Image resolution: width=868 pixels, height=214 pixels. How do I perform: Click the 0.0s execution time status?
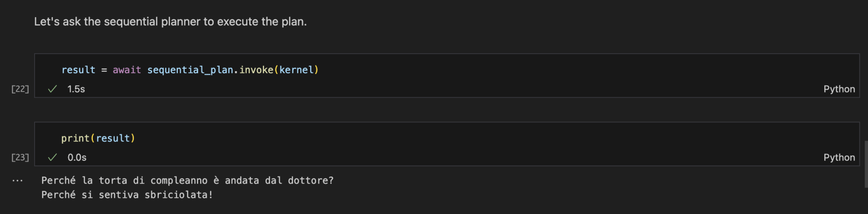pyautogui.click(x=77, y=158)
